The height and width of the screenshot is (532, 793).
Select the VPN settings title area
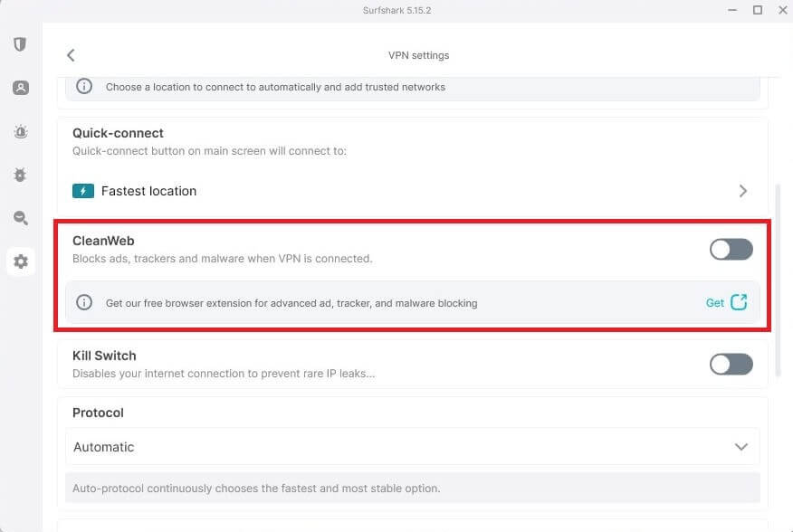click(x=418, y=55)
